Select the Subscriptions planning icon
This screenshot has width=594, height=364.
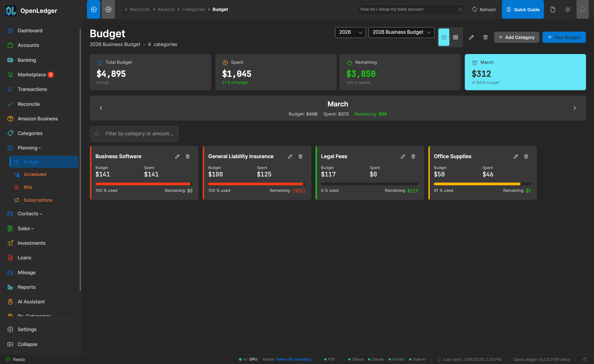(x=17, y=200)
